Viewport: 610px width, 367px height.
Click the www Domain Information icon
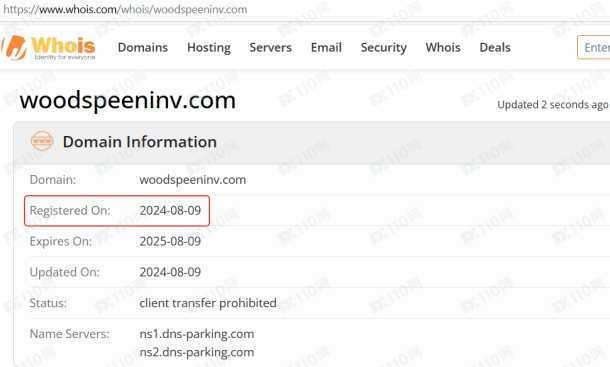click(x=42, y=141)
